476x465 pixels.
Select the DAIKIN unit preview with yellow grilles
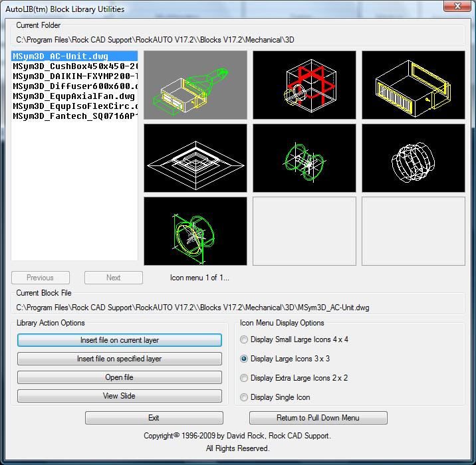coord(413,85)
